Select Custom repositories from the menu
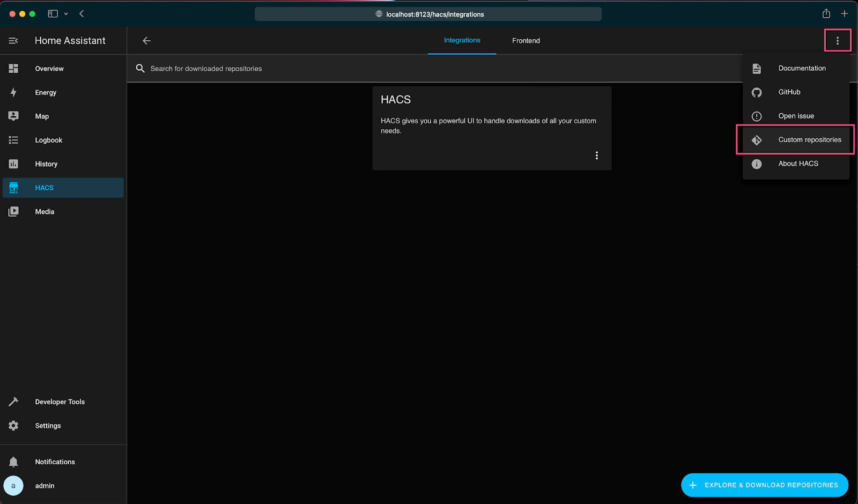The width and height of the screenshot is (858, 504). click(796, 140)
